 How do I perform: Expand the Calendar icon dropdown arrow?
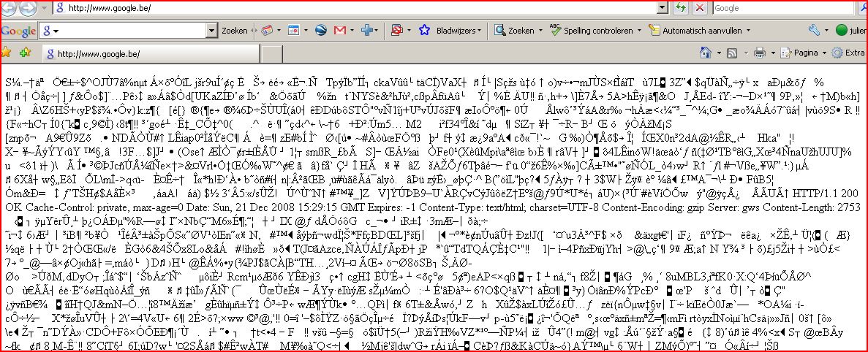tap(305, 31)
